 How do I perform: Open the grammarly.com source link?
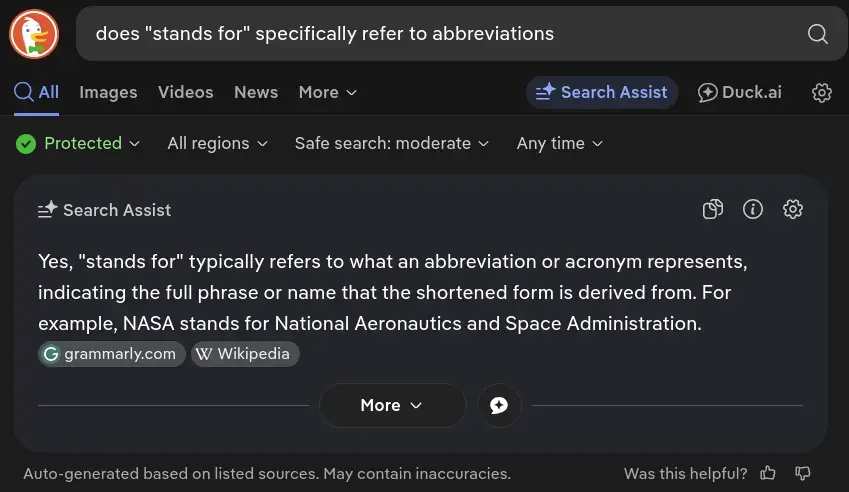click(x=111, y=354)
